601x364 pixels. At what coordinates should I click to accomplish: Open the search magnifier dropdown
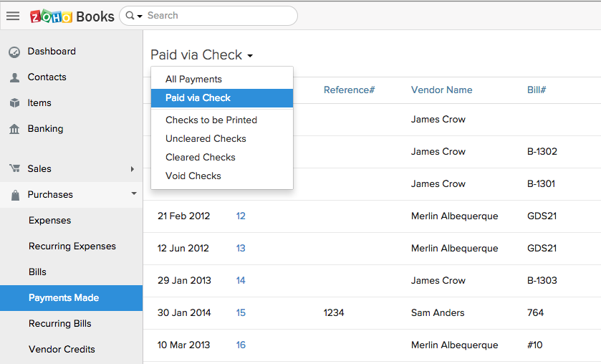133,16
